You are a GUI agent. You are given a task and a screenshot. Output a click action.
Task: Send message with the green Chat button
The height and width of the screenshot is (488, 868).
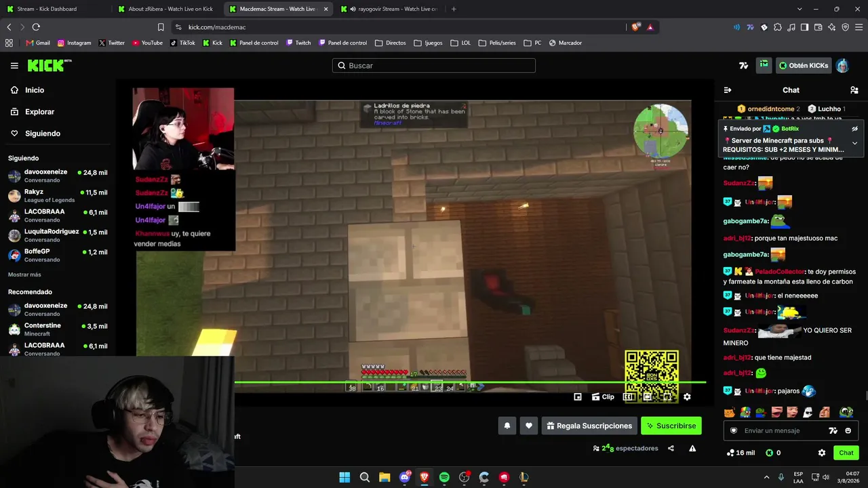tap(846, 453)
